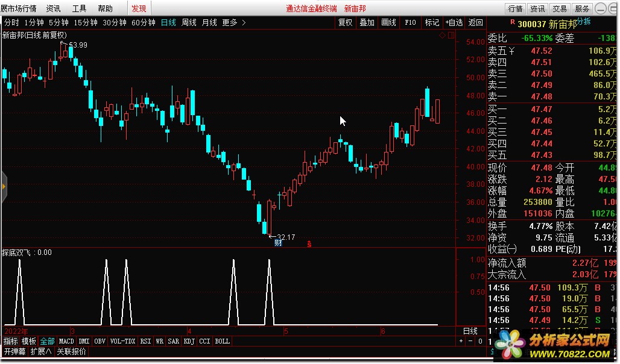Click the red S marker on chart
Image resolution: width=620 pixels, height=364 pixels.
(309, 244)
